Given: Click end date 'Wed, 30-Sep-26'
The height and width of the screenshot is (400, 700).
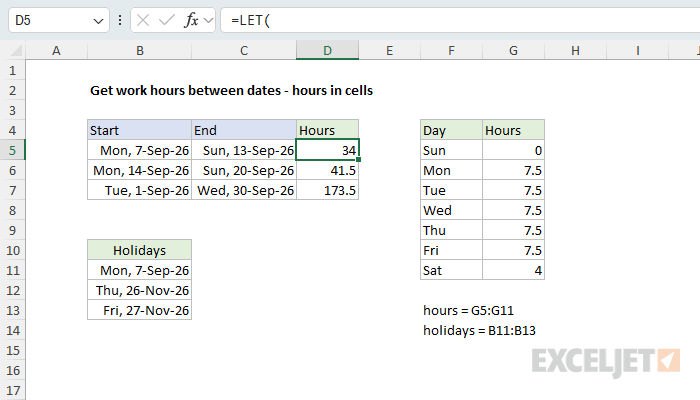Looking at the screenshot, I should pos(244,191).
